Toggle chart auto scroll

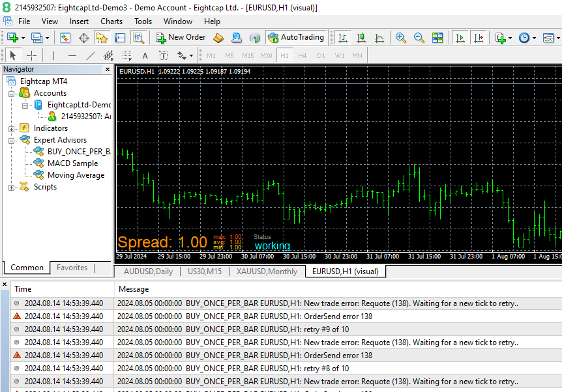(x=460, y=38)
